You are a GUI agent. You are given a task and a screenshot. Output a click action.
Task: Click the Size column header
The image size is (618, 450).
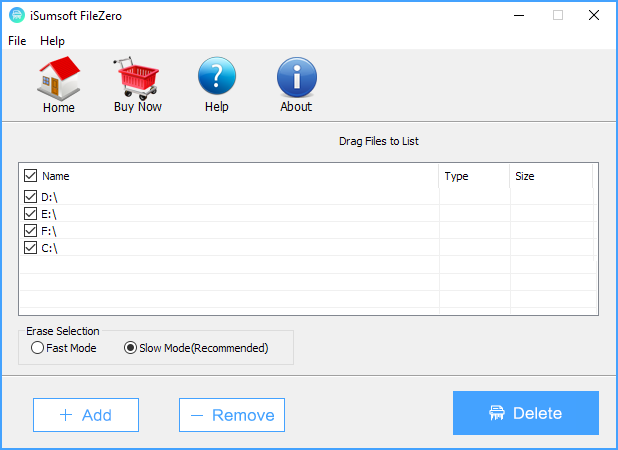tap(551, 176)
